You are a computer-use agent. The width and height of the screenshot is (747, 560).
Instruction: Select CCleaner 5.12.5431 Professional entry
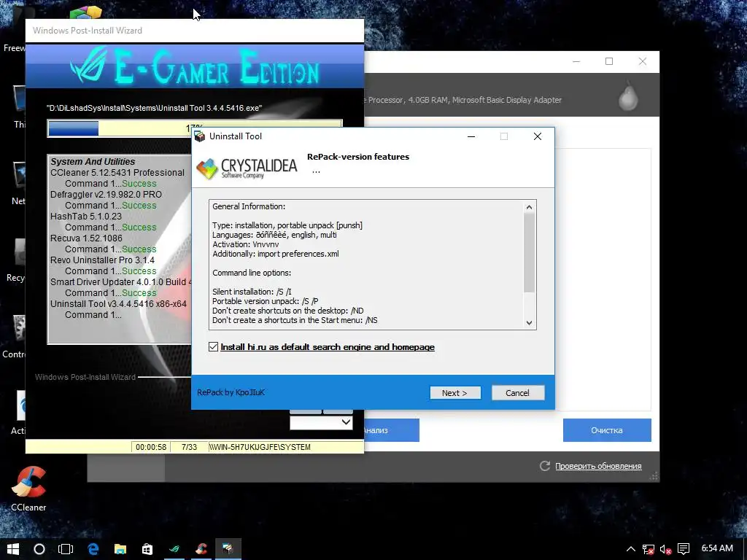(x=117, y=172)
